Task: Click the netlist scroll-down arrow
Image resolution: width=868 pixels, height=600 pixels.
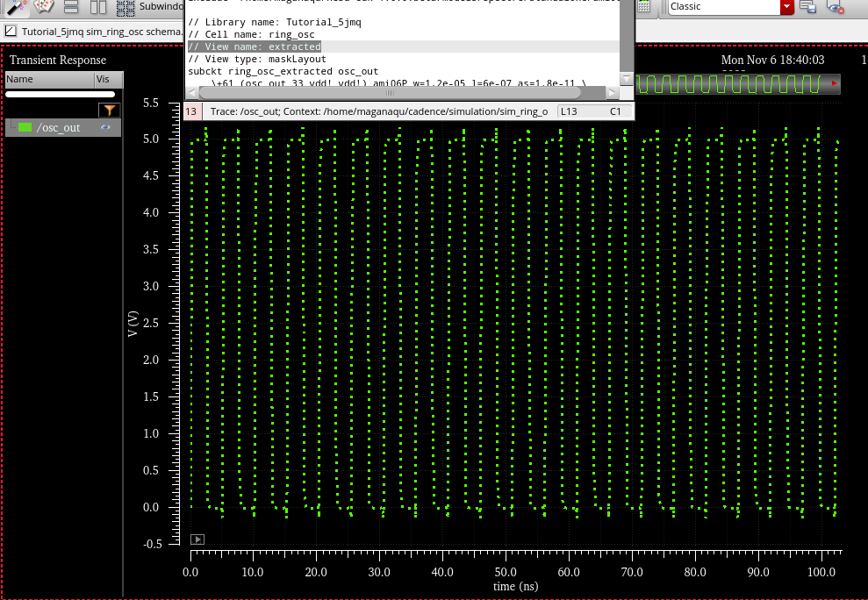Action: tap(627, 78)
